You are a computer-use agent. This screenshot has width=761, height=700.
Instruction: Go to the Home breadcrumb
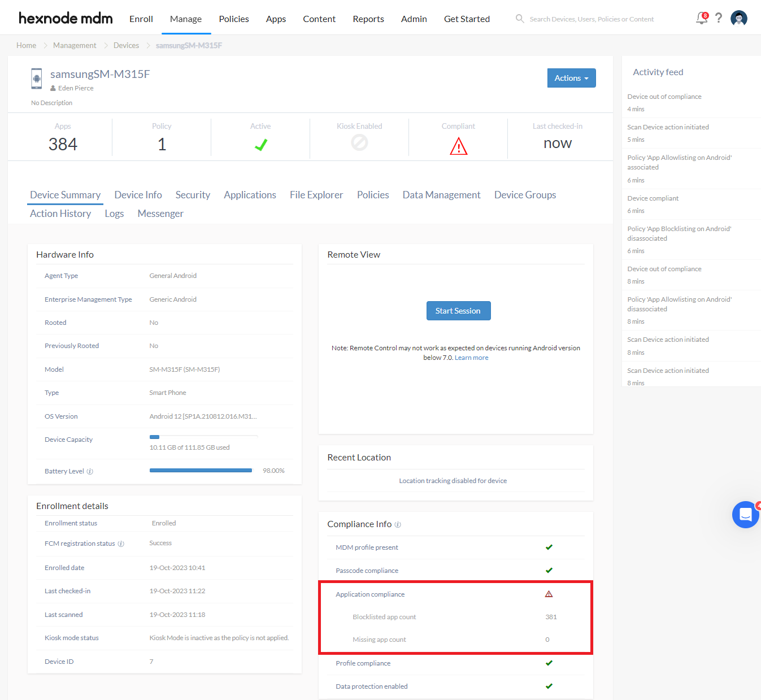tap(26, 45)
